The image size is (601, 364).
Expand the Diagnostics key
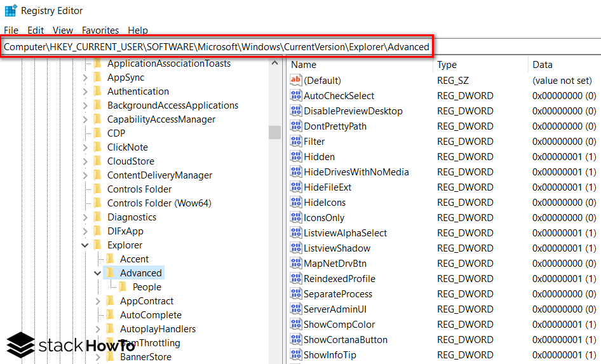[85, 217]
